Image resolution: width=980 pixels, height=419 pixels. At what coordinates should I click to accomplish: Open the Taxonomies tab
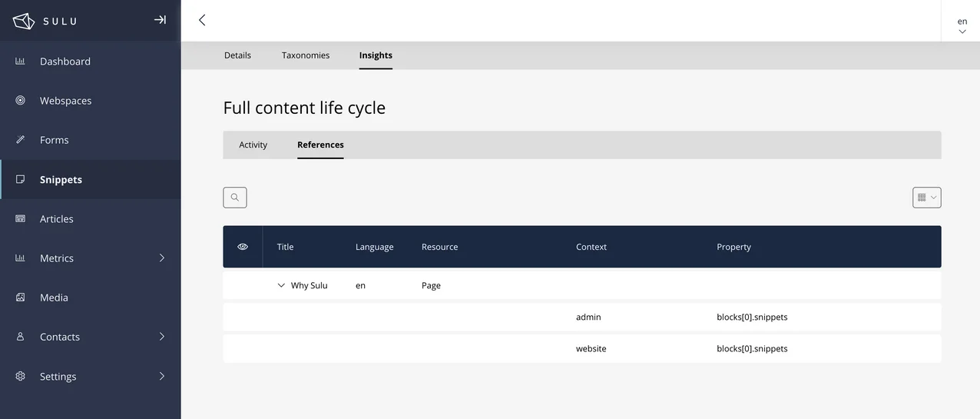tap(306, 55)
